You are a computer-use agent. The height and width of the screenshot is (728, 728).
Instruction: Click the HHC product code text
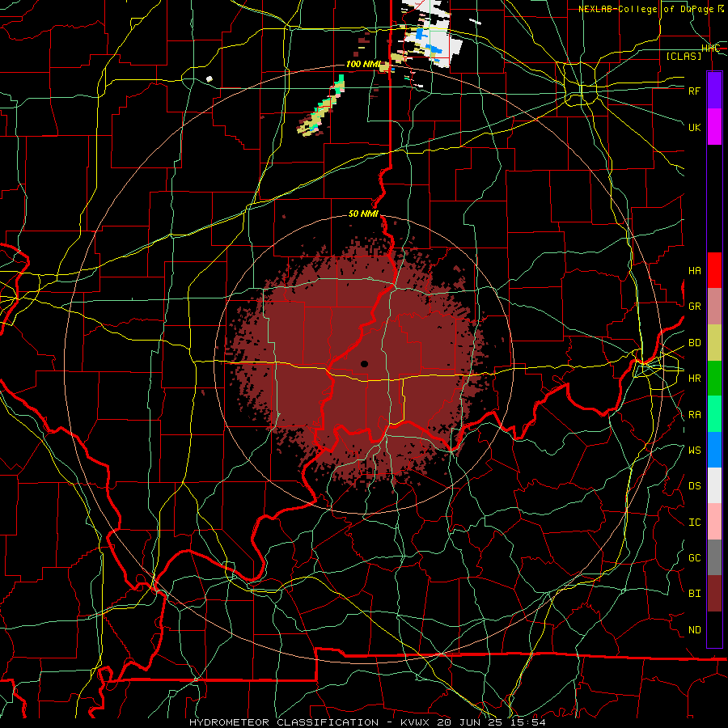click(710, 48)
